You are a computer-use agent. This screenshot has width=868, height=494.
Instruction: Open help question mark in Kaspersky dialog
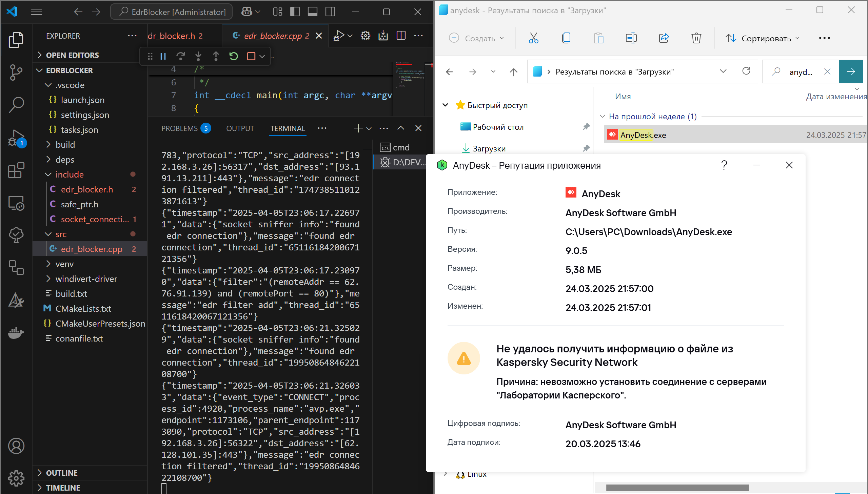coord(724,165)
